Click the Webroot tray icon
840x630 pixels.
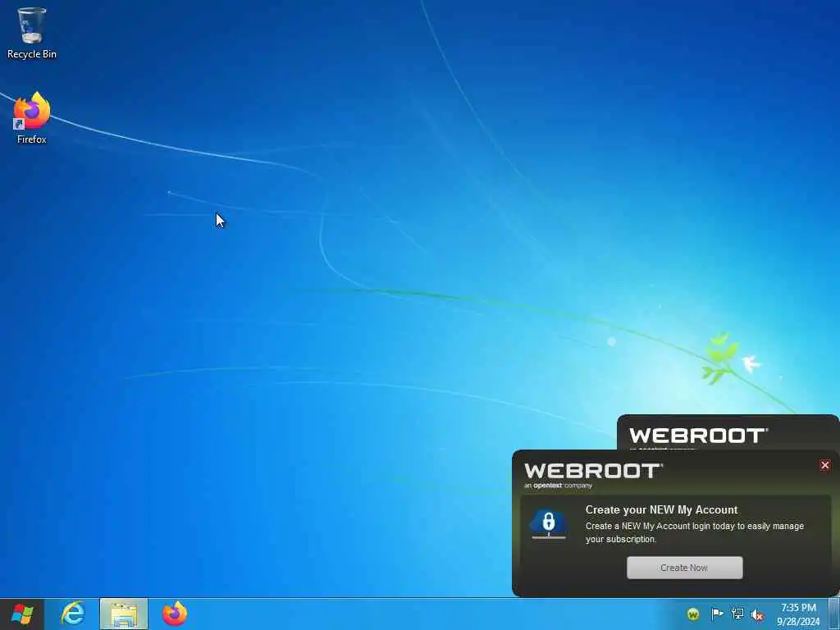693,614
